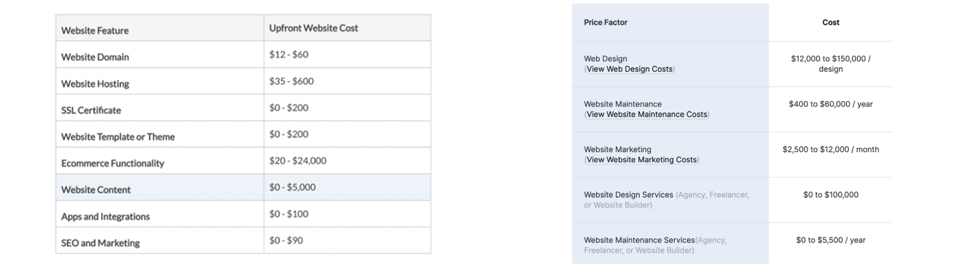Select the Website Maintenance Services row label
The height and width of the screenshot is (271, 980).
639,240
